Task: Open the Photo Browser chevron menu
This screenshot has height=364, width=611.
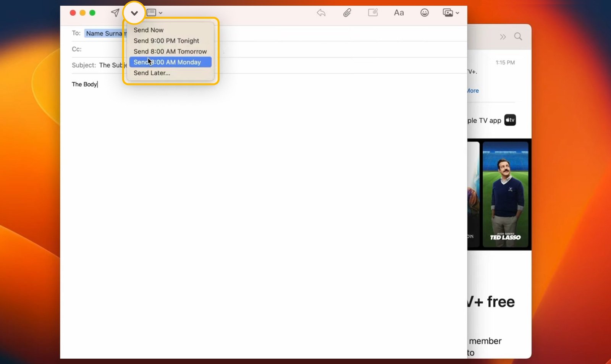Action: [457, 13]
